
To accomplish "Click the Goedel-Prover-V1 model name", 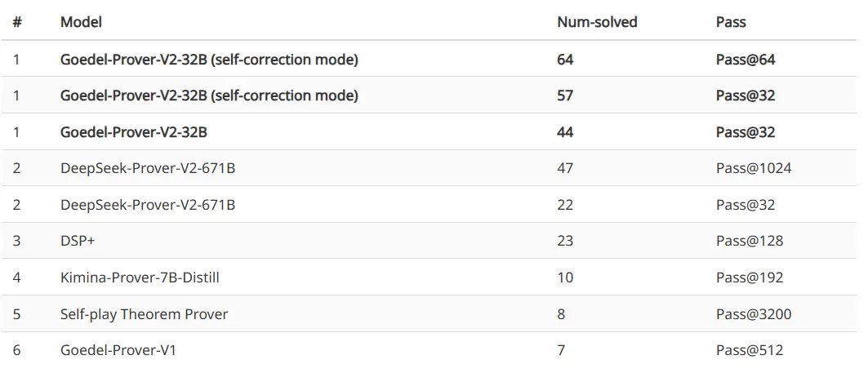I will pyautogui.click(x=118, y=350).
